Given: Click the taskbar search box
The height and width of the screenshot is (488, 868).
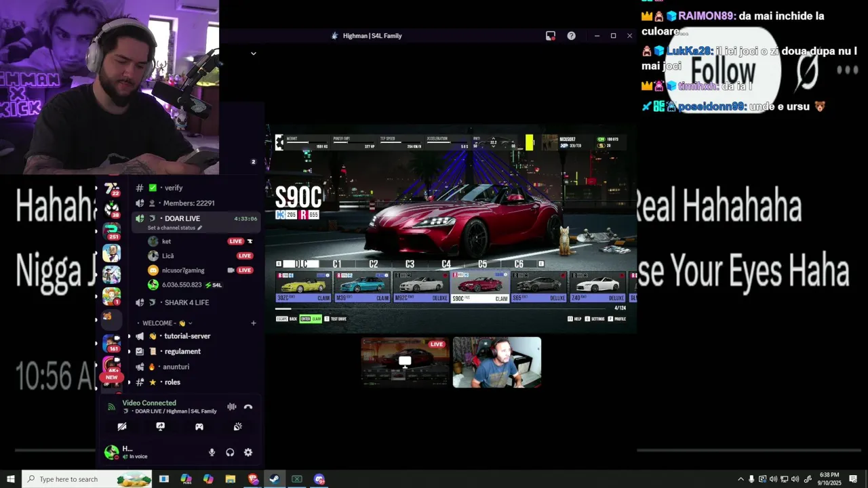Looking at the screenshot, I should tap(87, 479).
